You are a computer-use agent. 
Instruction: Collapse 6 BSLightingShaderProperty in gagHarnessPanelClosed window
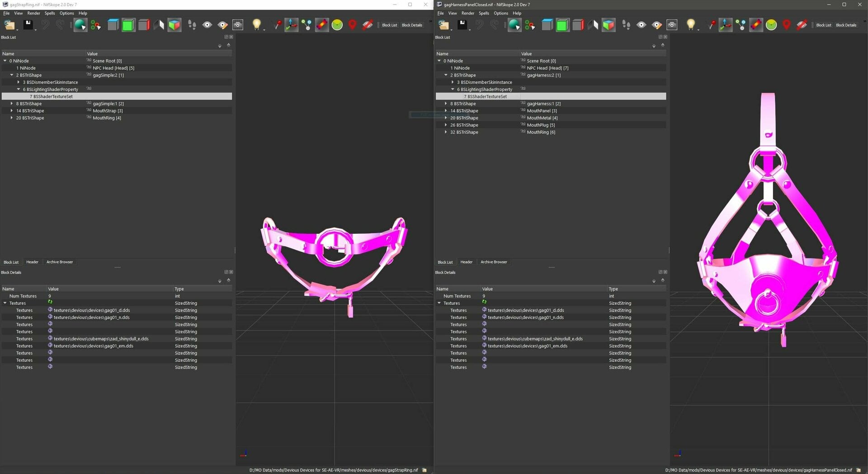tap(453, 90)
